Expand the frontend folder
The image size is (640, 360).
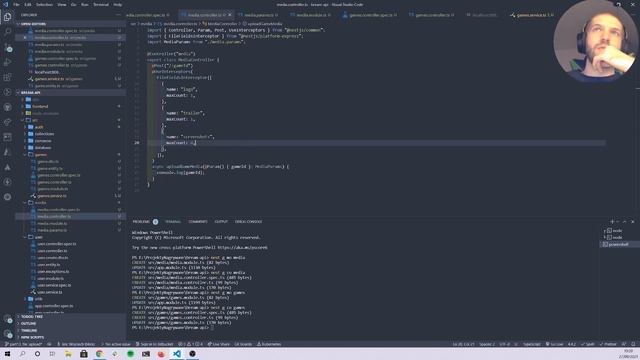40,107
